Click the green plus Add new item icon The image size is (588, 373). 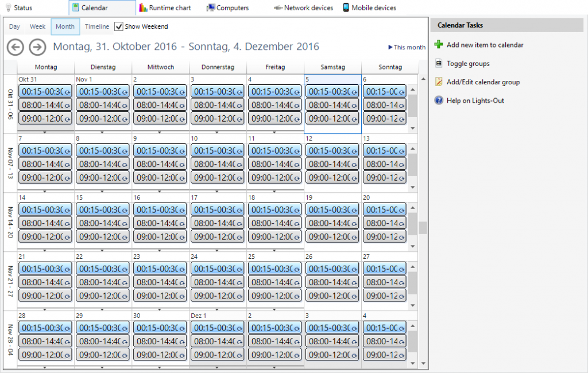[x=438, y=45]
